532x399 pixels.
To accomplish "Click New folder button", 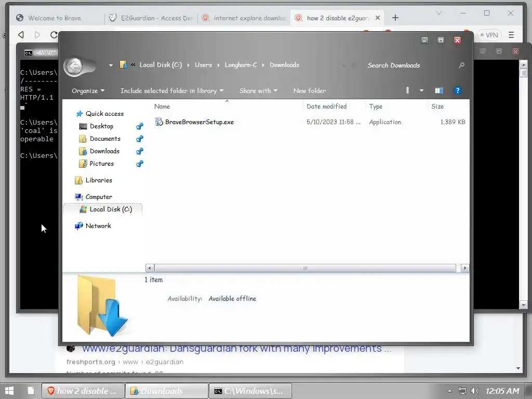I will point(310,90).
